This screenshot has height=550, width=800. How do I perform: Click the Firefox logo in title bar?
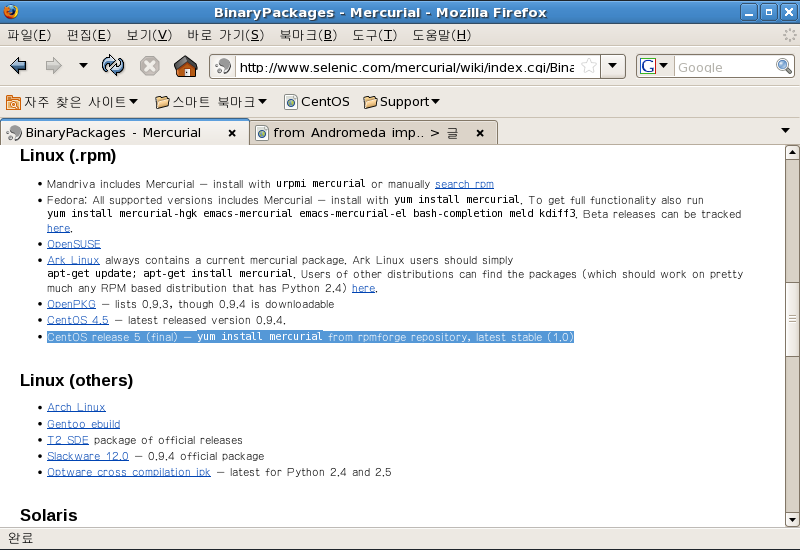[x=11, y=11]
